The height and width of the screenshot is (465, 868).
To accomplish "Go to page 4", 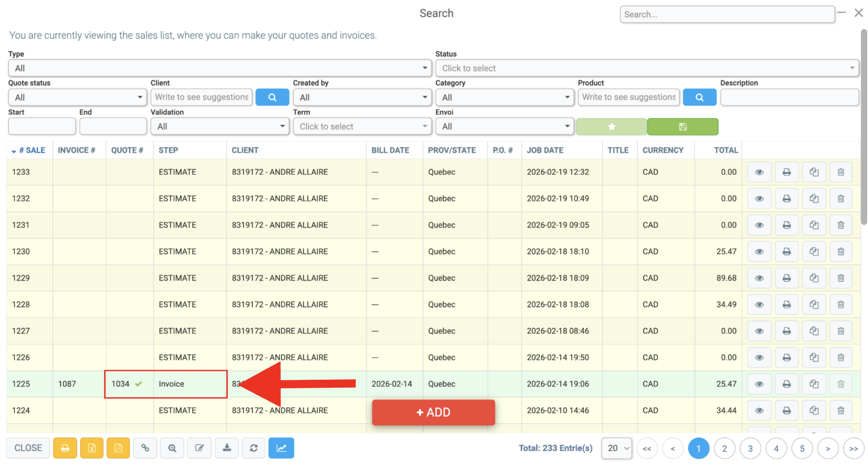I will click(x=776, y=448).
